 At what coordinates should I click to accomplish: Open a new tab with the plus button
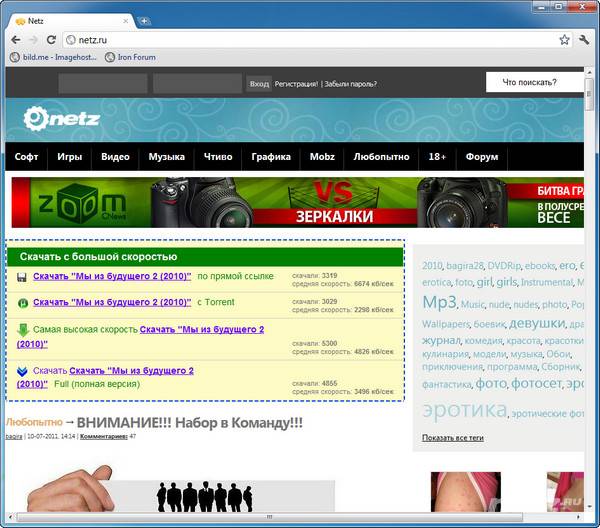pos(144,20)
